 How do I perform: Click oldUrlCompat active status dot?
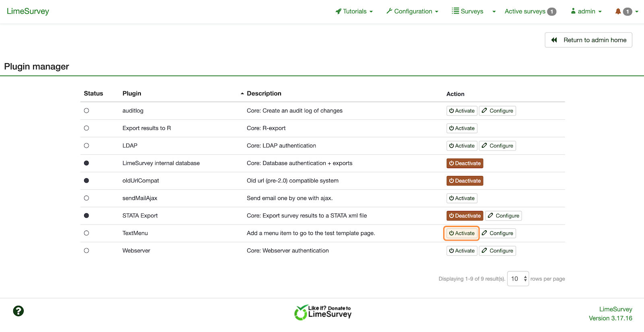click(x=87, y=181)
